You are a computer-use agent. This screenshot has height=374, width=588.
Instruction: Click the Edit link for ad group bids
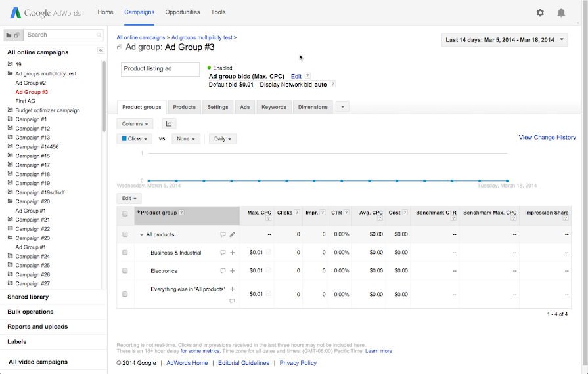(296, 76)
